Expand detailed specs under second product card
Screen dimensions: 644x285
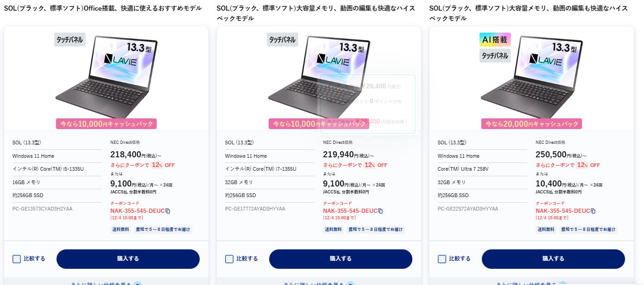[319, 283]
